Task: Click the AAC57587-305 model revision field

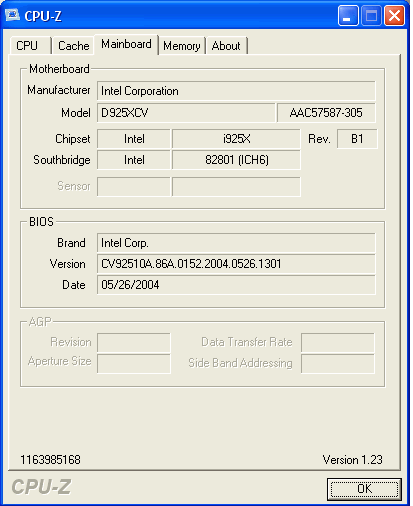Action: [x=326, y=113]
